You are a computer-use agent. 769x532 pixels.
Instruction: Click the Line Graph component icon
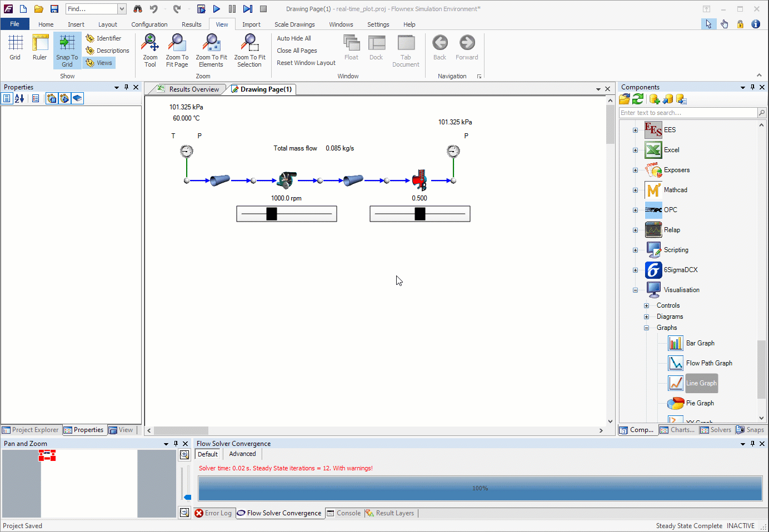click(676, 383)
